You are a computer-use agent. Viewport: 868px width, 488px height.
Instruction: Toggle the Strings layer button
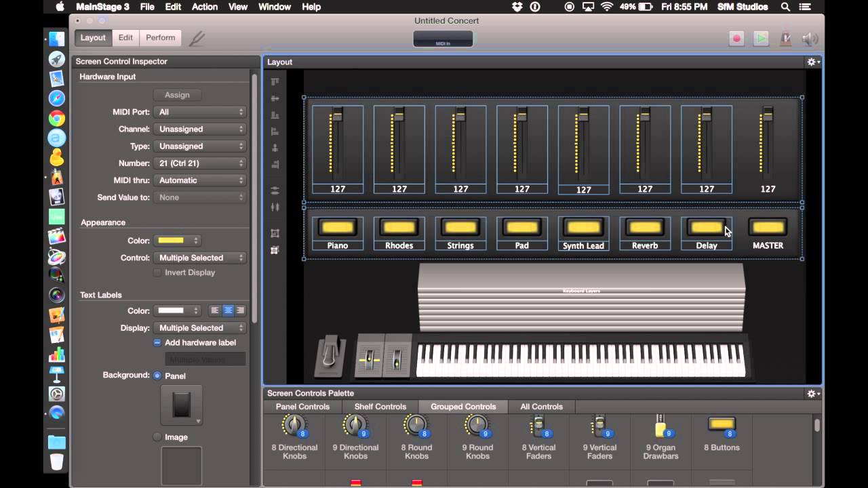(x=460, y=227)
